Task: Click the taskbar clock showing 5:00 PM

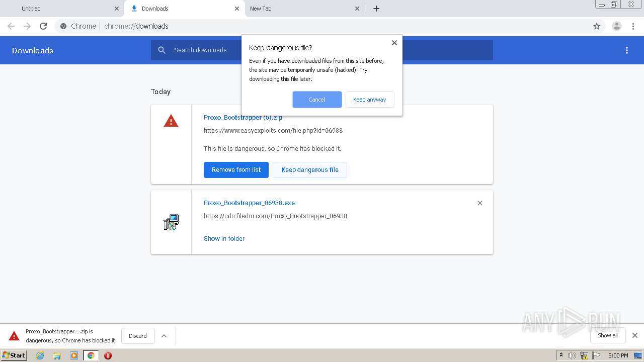Action: pyautogui.click(x=618, y=355)
